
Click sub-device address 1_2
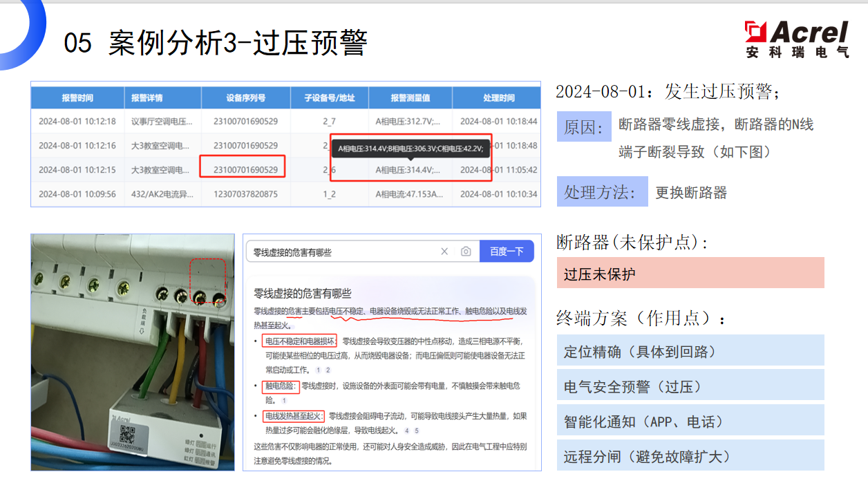coord(329,194)
